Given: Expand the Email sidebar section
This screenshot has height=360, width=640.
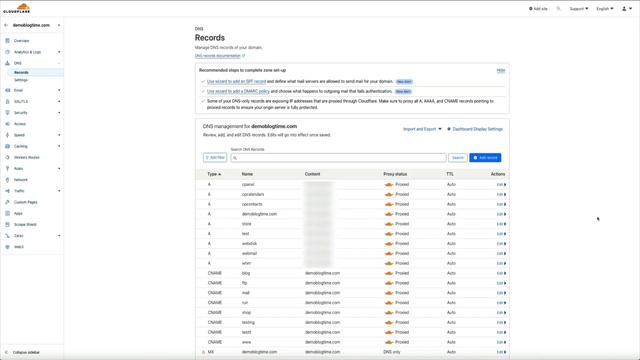Looking at the screenshot, I should click(59, 90).
